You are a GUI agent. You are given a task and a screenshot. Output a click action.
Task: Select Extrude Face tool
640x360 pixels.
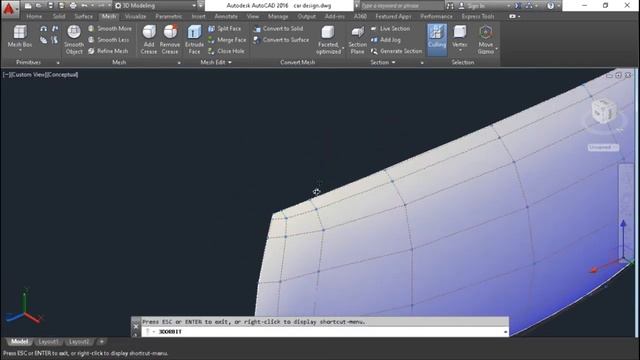(194, 40)
